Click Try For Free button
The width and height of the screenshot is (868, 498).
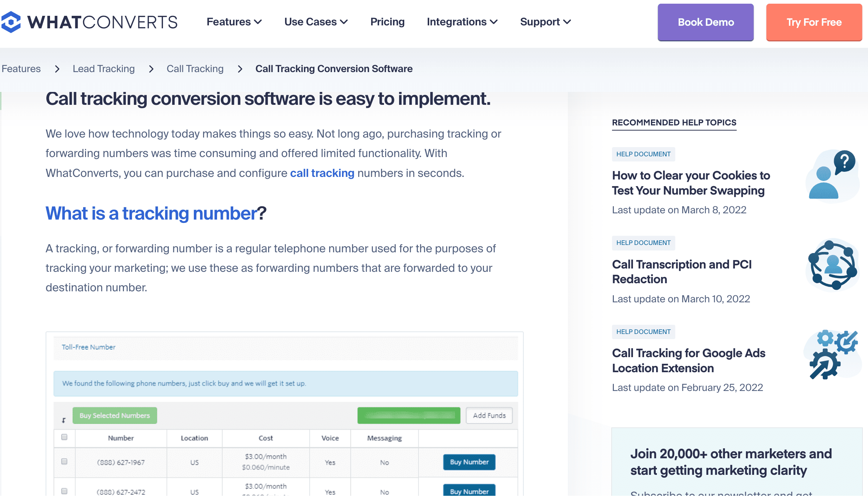[814, 22]
